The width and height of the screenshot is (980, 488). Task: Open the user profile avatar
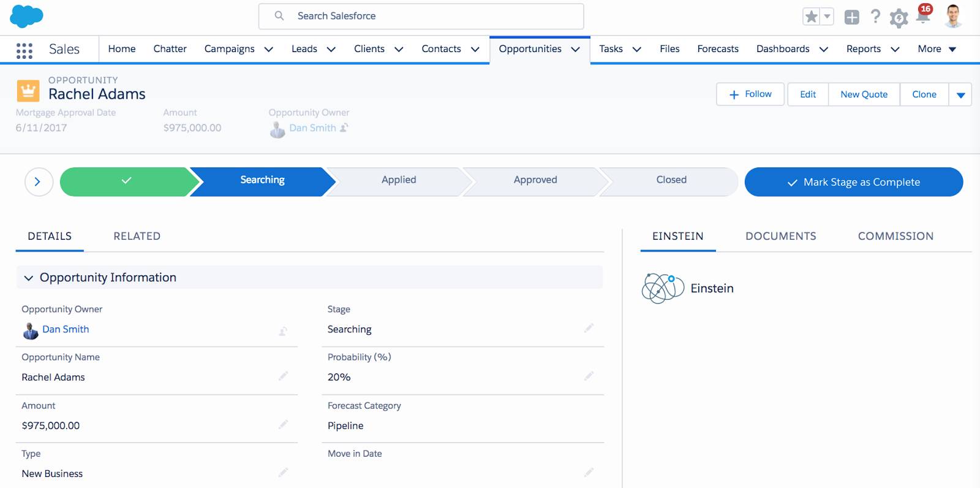coord(952,16)
